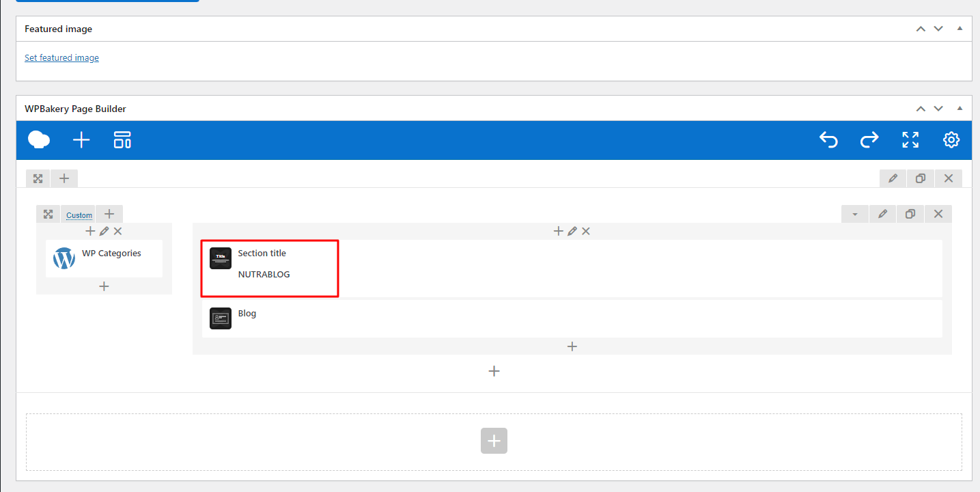Delete the column containing Section title
The image size is (980, 492).
[x=585, y=232]
